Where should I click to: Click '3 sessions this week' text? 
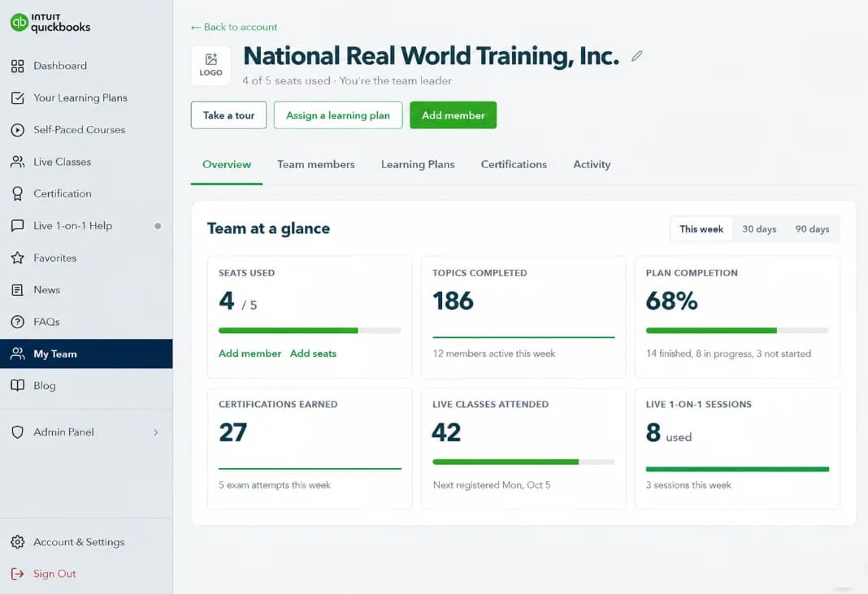[x=688, y=485]
